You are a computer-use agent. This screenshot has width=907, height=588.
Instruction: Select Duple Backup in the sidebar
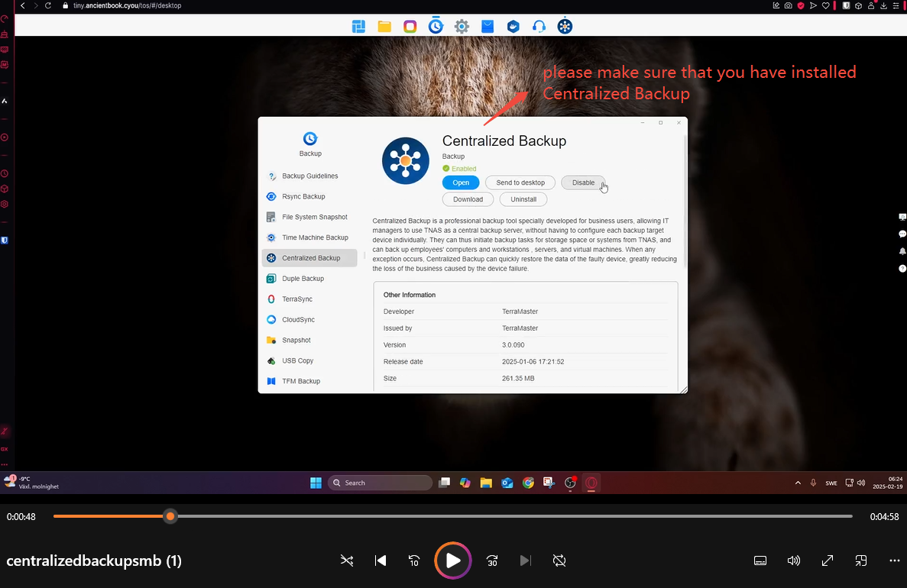[x=309, y=279]
